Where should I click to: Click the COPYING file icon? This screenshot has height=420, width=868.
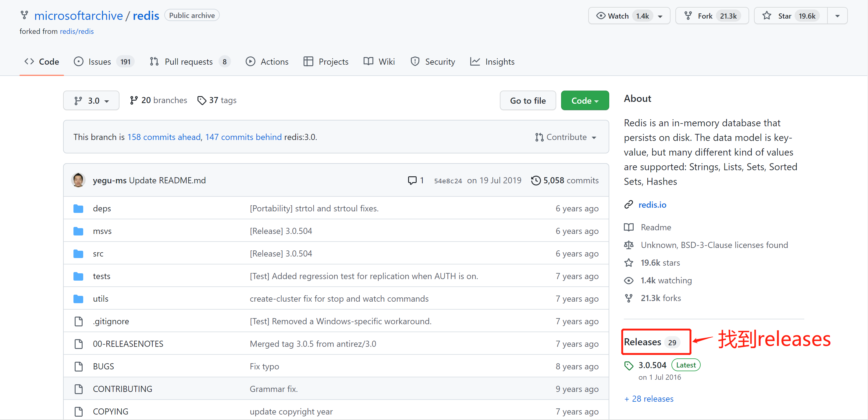click(79, 412)
